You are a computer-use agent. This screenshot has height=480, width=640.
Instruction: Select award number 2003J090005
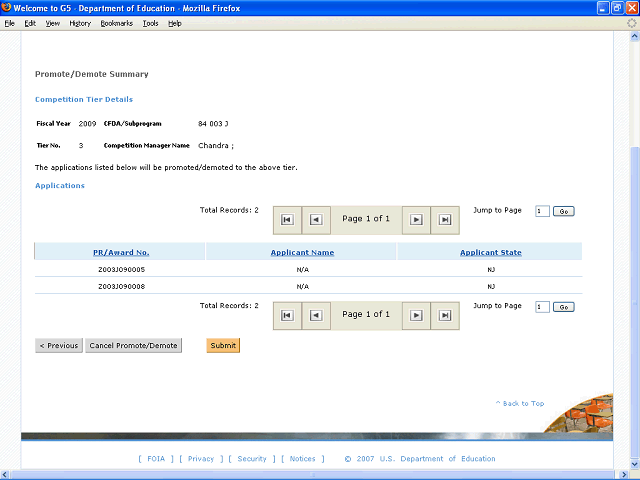[x=122, y=269]
